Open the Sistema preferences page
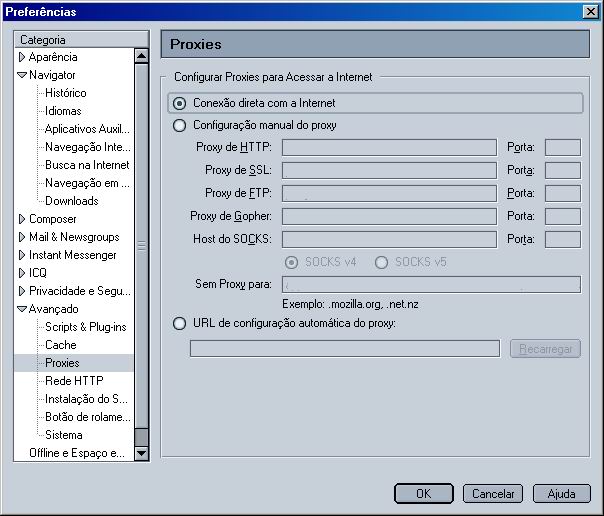The image size is (604, 516). pos(64,435)
